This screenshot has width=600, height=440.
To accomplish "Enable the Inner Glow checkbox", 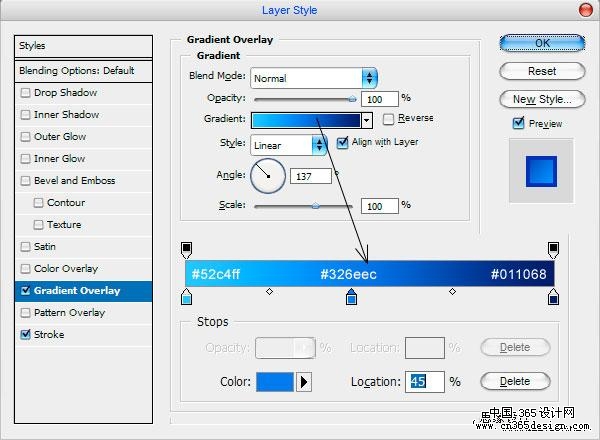I will [25, 159].
